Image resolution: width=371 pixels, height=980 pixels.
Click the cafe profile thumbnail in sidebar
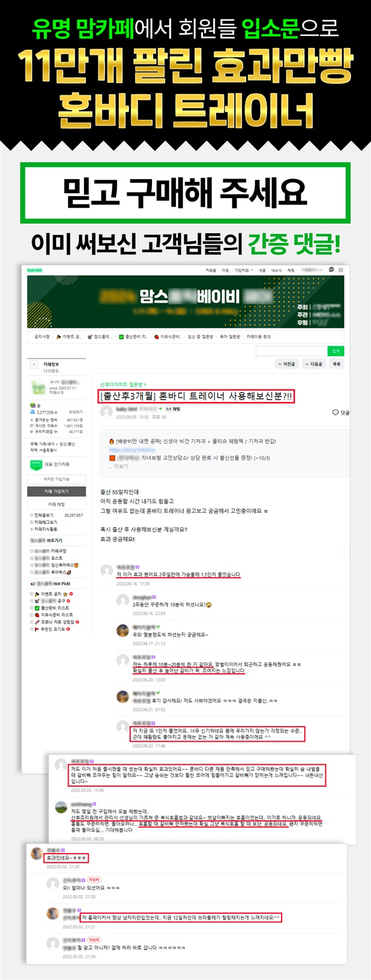[38, 387]
